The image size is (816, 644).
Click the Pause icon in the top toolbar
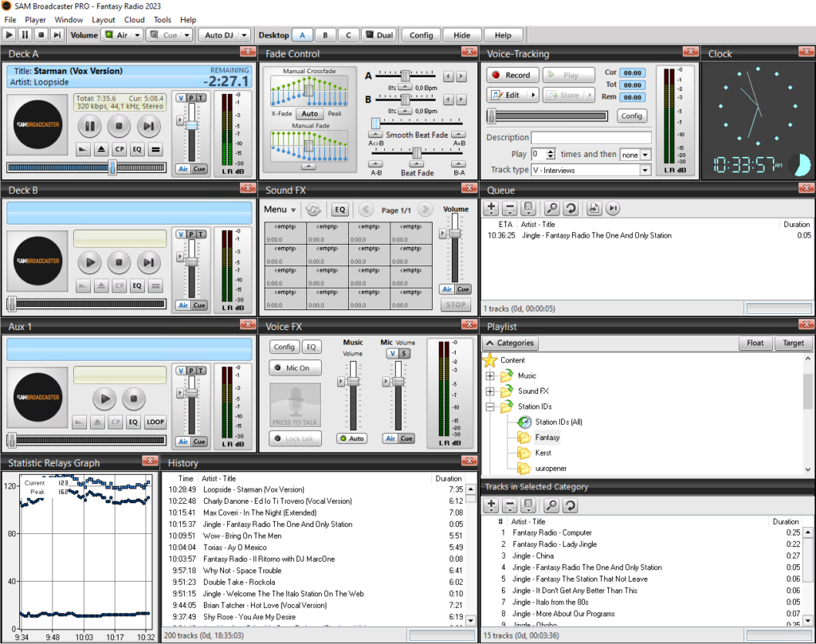[25, 35]
